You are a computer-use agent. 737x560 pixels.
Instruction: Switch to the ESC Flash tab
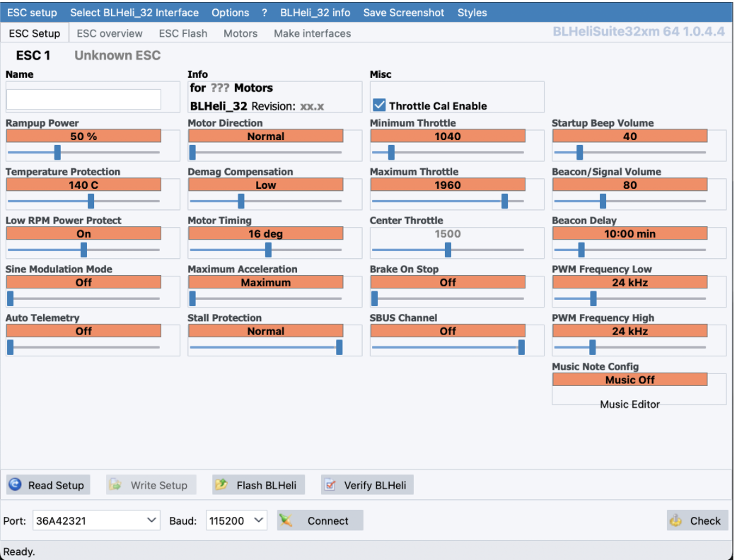coord(183,33)
